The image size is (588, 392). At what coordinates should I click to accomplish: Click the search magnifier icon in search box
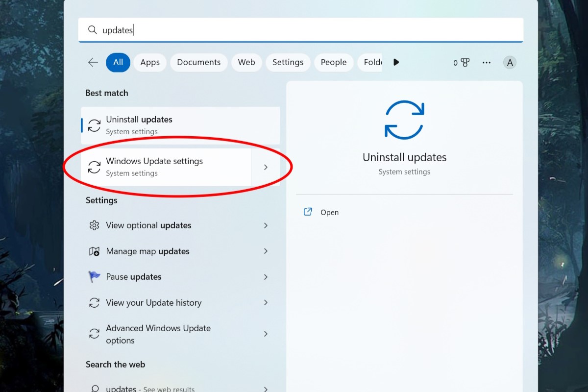click(92, 30)
